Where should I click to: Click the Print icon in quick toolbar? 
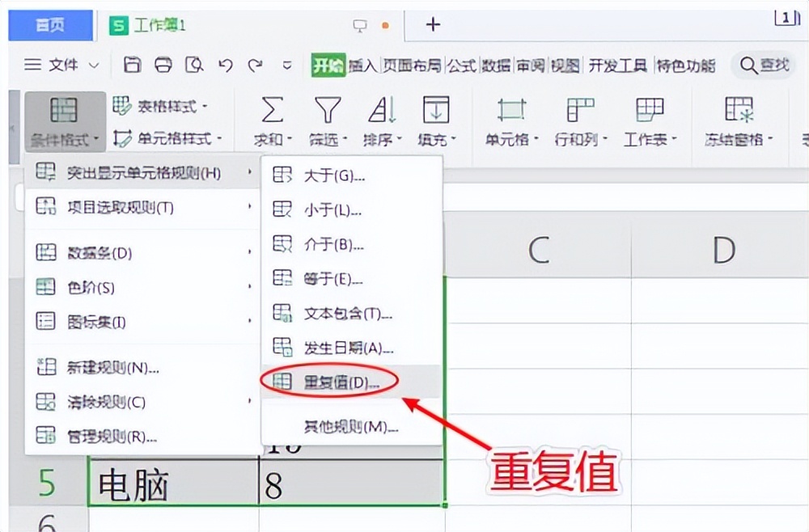pyautogui.click(x=163, y=65)
